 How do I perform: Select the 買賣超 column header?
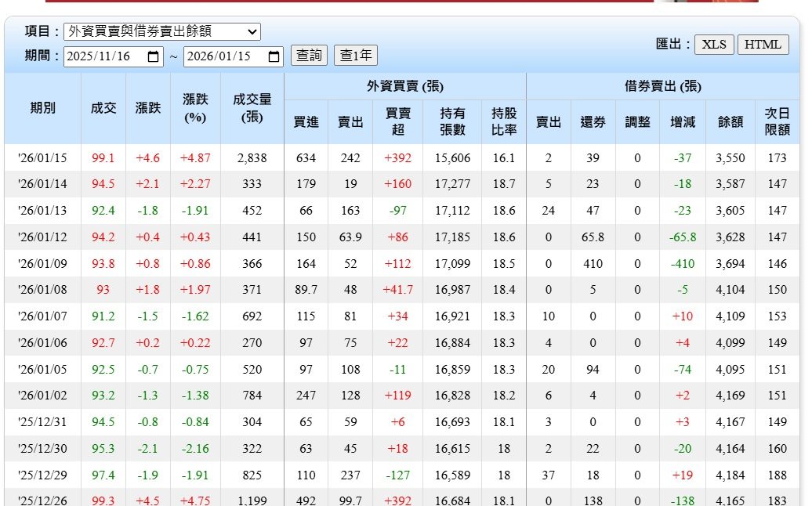[397, 121]
